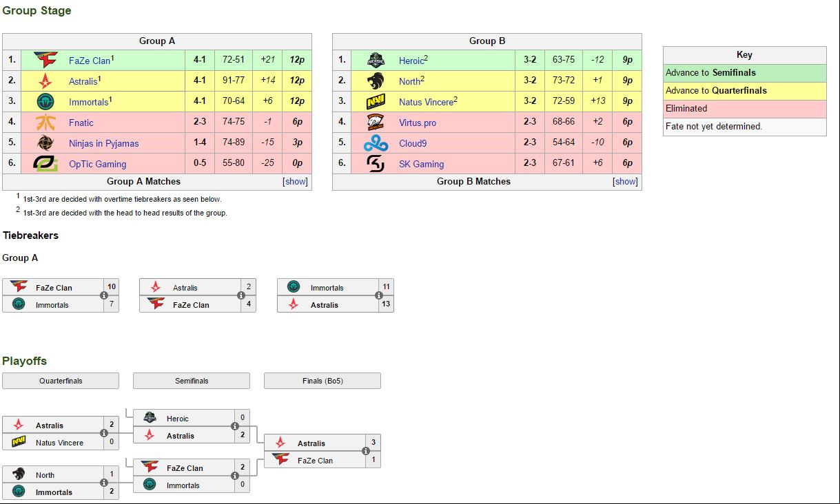The height and width of the screenshot is (504, 840).
Task: Click the '72-51' round record cell
Action: (234, 60)
